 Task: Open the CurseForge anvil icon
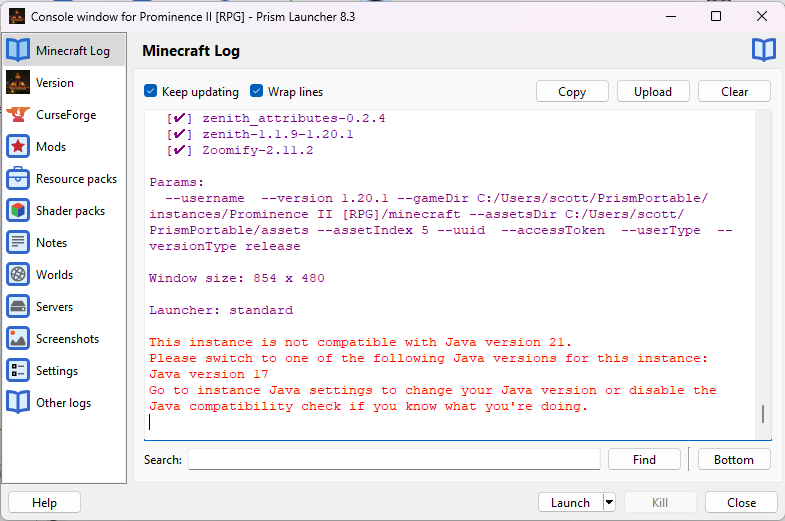[x=18, y=115]
